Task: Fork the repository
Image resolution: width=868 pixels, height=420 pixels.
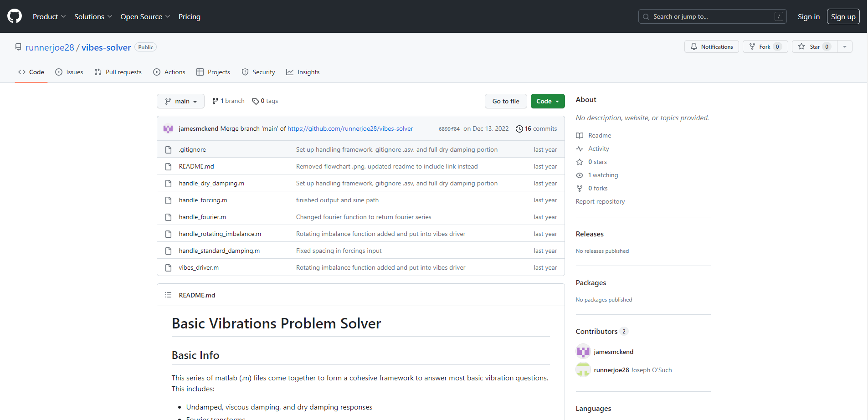Action: coord(765,46)
